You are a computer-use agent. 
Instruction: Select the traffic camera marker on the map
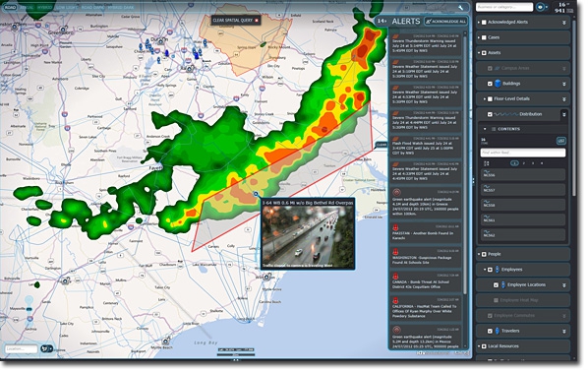click(256, 194)
